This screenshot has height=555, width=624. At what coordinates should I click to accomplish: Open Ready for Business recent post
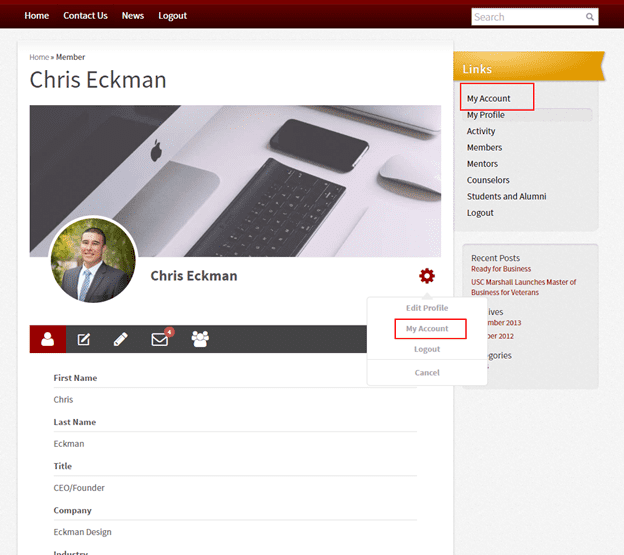point(501,269)
